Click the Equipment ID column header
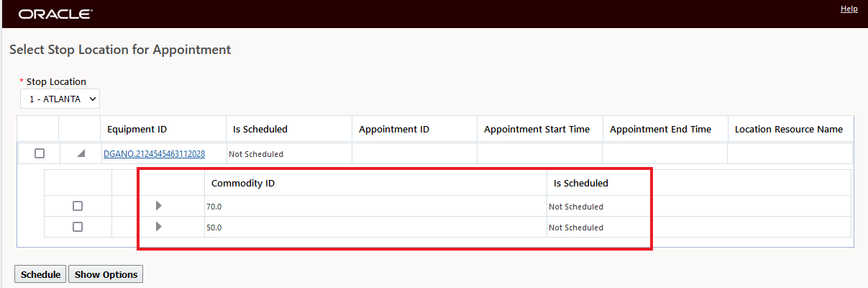This screenshot has width=868, height=288. (x=137, y=130)
